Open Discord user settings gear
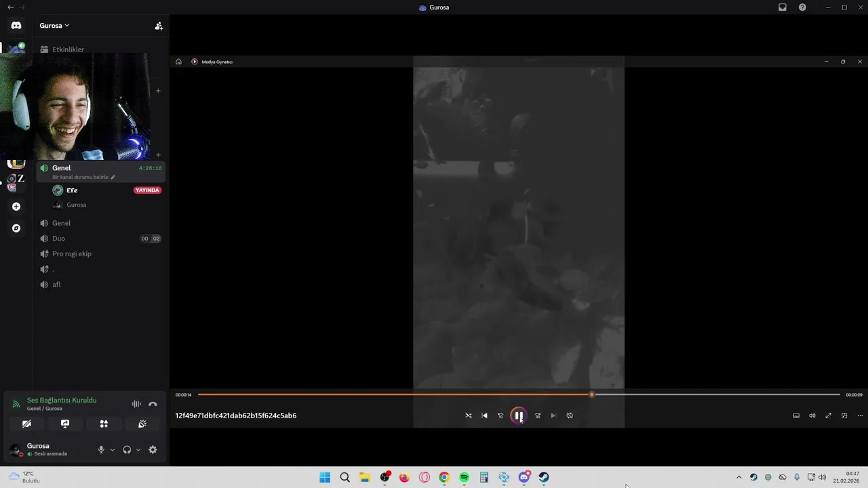 [153, 449]
